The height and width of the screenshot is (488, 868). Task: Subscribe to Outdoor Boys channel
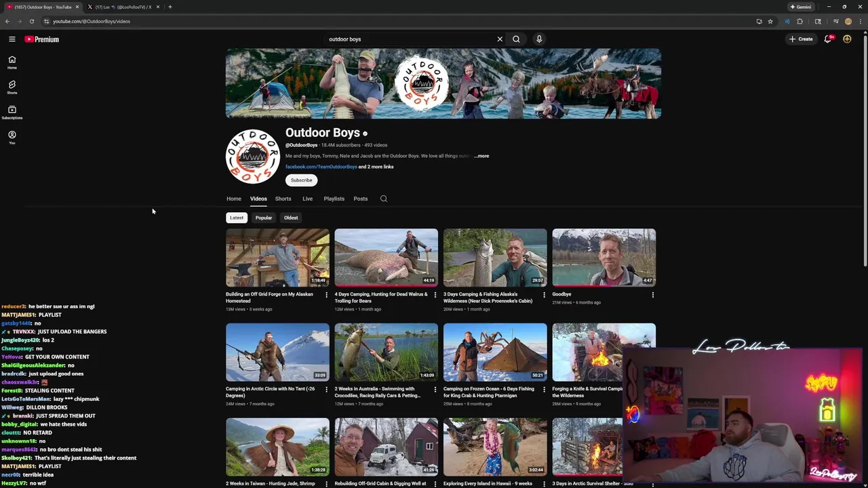[302, 180]
